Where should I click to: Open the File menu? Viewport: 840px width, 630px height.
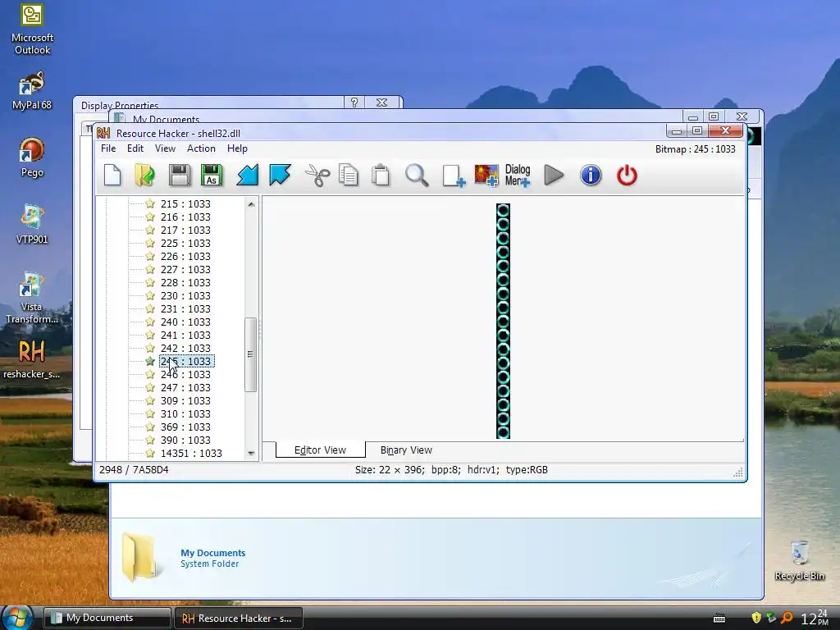coord(108,148)
